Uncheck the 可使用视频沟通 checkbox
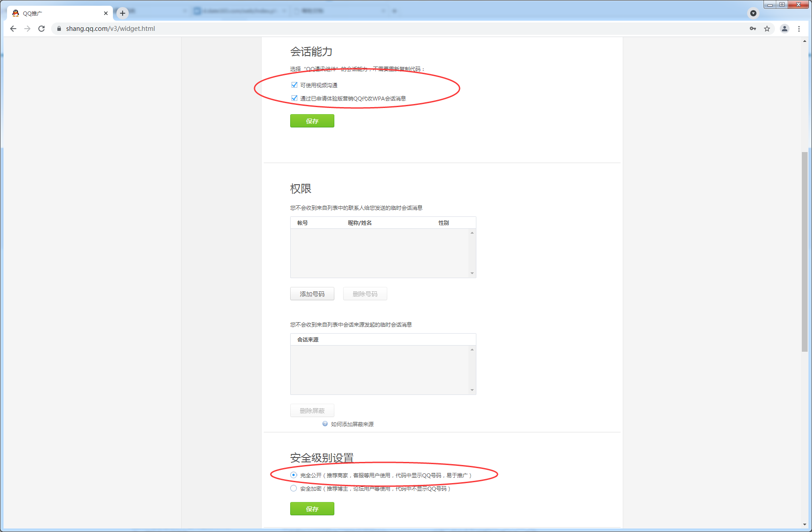The image size is (812, 532). click(x=294, y=85)
